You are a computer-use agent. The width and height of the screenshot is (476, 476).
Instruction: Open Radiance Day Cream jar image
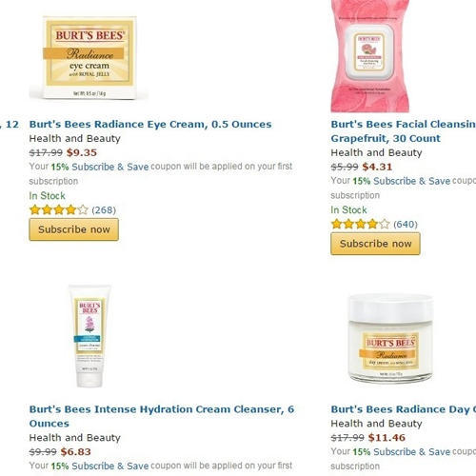pyautogui.click(x=390, y=338)
